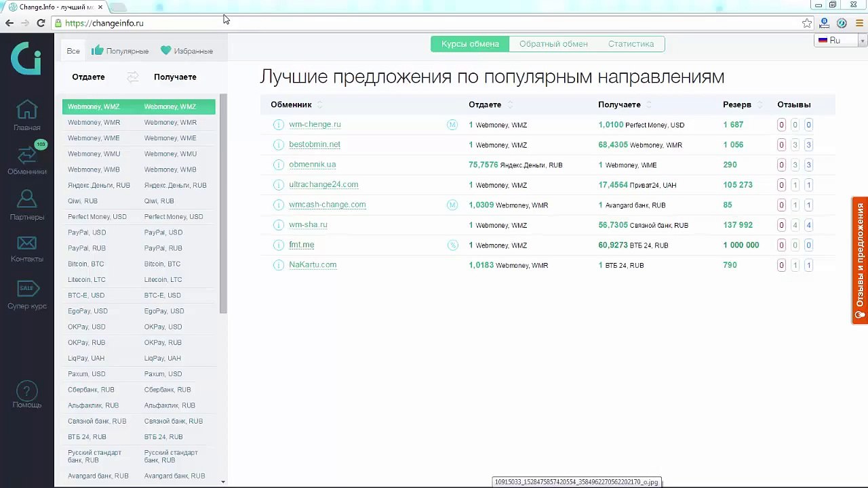Click the info icon next to obmennik.ua
This screenshot has width=868, height=488.
coord(278,165)
